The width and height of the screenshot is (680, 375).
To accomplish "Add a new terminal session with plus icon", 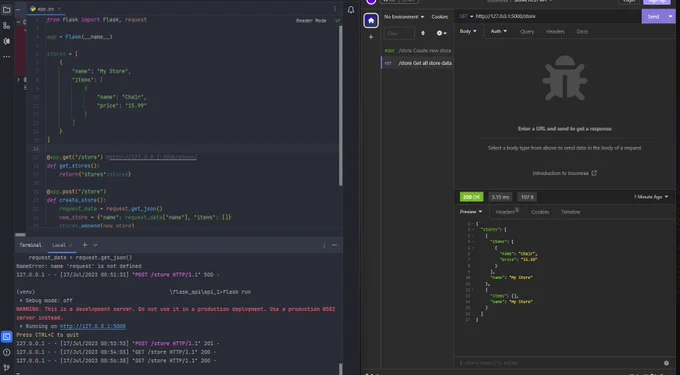I will (x=85, y=245).
